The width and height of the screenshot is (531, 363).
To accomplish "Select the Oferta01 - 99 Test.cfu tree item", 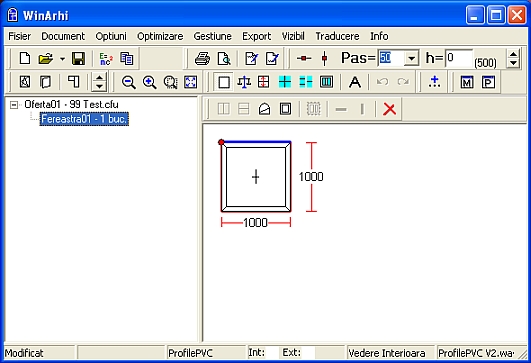I will (x=71, y=104).
